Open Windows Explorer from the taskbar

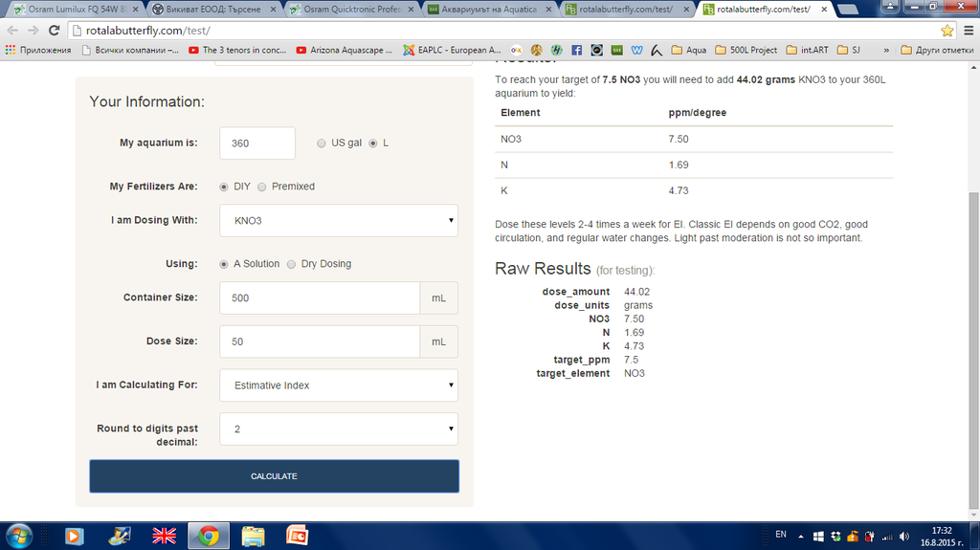(x=253, y=535)
